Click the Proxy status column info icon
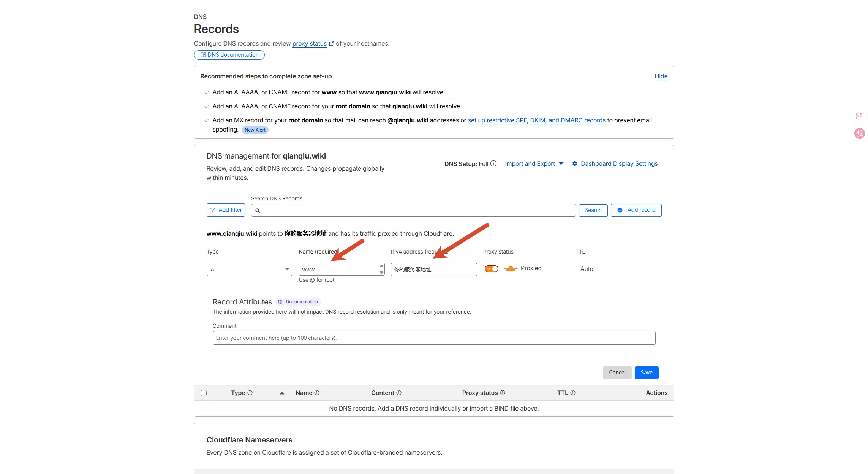The width and height of the screenshot is (868, 474). 503,393
